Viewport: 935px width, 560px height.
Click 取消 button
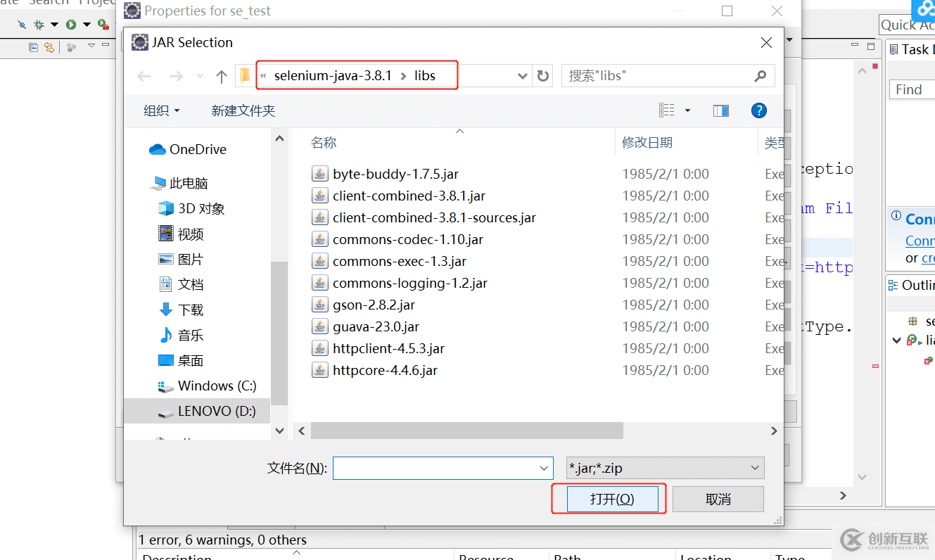pos(718,499)
